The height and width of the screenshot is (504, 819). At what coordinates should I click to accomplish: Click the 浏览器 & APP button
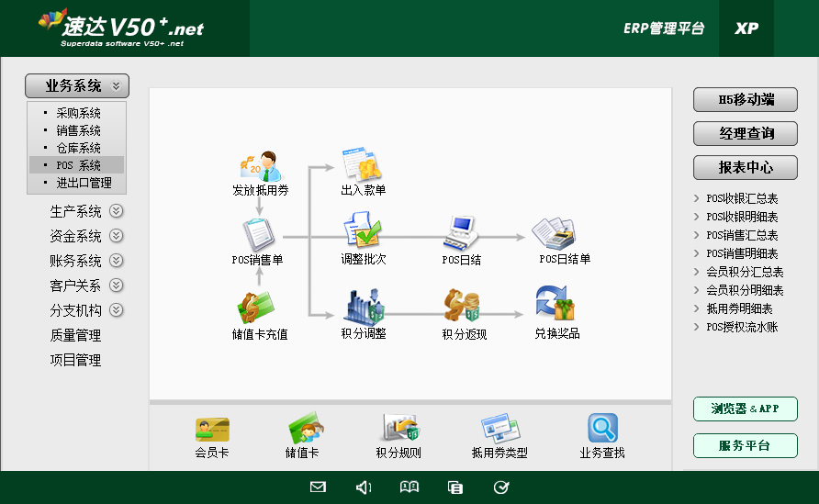[746, 409]
